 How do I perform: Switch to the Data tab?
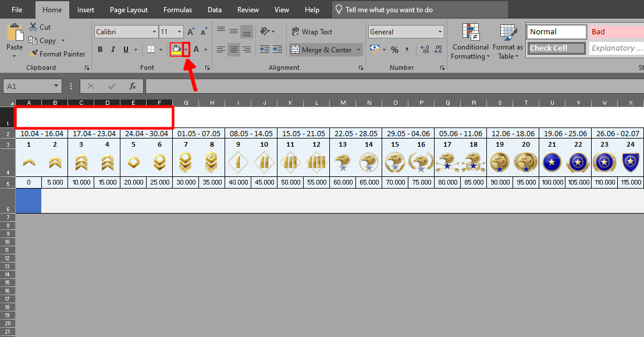click(x=215, y=10)
